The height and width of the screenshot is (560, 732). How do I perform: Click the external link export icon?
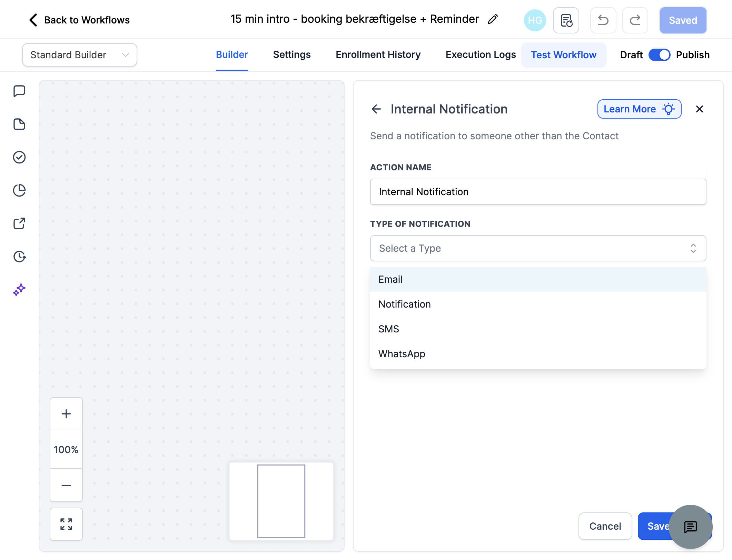[x=19, y=223]
